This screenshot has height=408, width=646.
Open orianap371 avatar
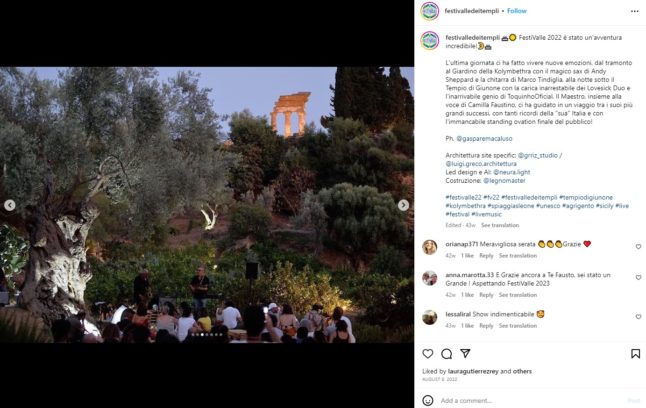pyautogui.click(x=429, y=247)
